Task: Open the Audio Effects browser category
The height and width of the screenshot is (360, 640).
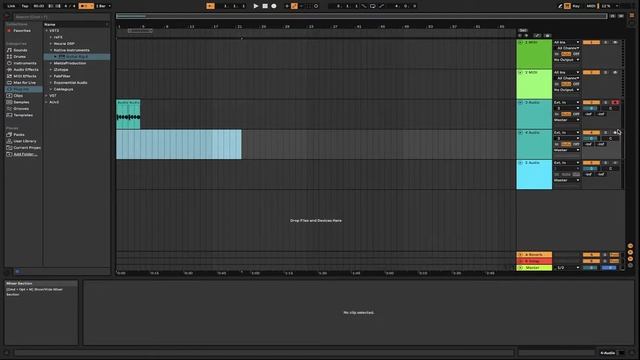Action: (x=26, y=70)
